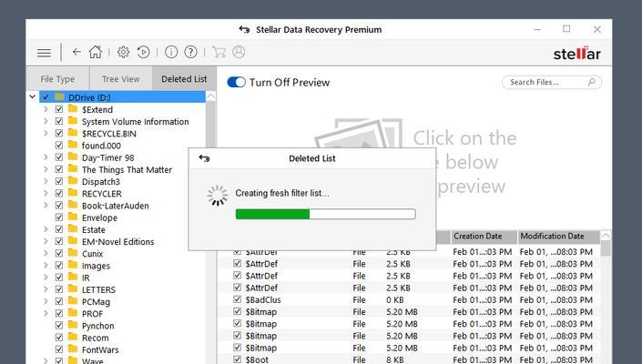
Task: Expand the System Volume Information folder
Action: coord(46,121)
